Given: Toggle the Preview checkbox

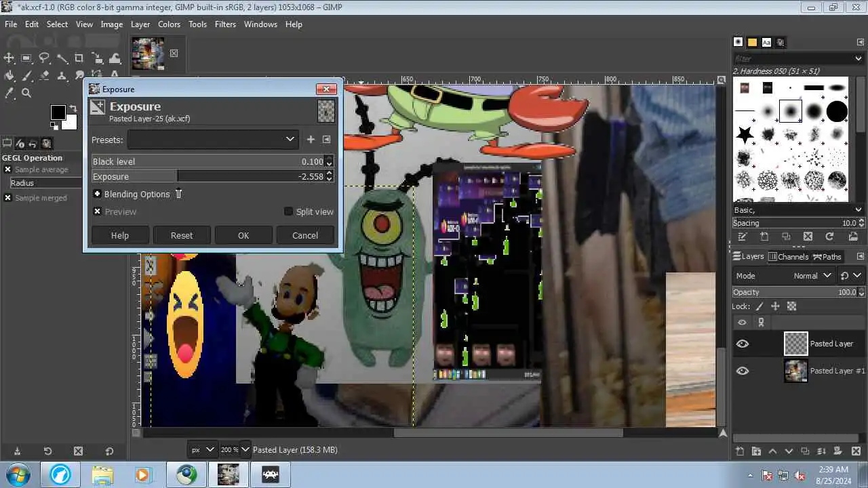Looking at the screenshot, I should point(98,211).
